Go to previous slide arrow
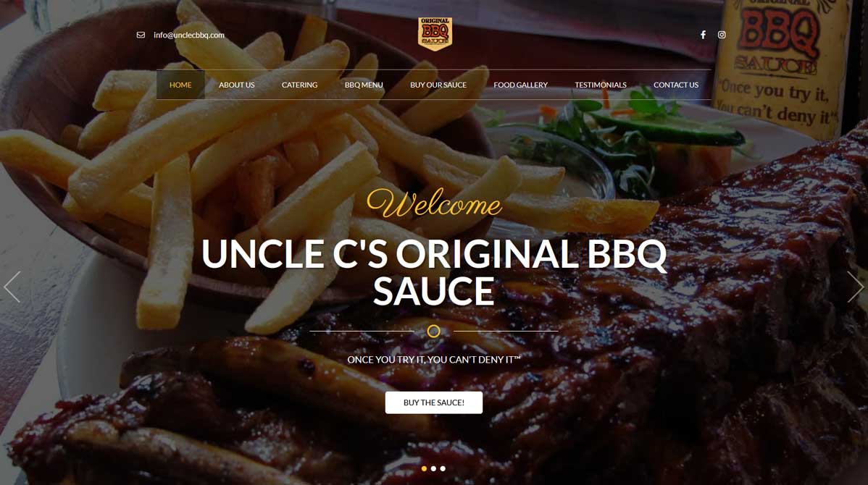Image resolution: width=868 pixels, height=485 pixels. 12,287
